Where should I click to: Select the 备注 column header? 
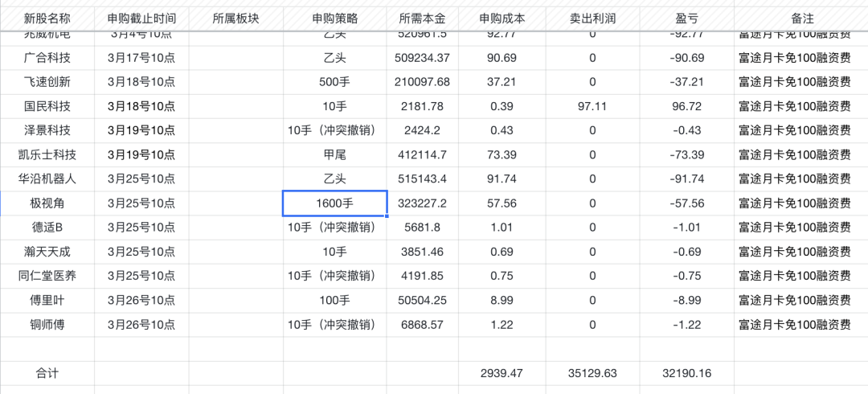coord(802,18)
